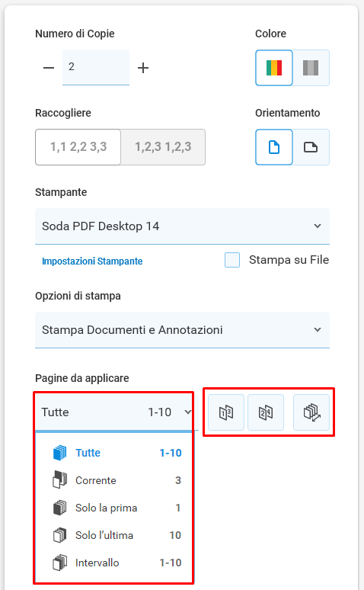
Task: Select collate option 1,1 2,2 3,3
Action: [78, 147]
